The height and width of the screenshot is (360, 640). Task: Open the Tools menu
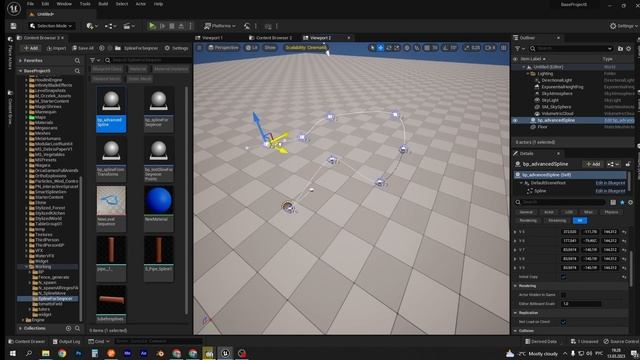(x=85, y=4)
